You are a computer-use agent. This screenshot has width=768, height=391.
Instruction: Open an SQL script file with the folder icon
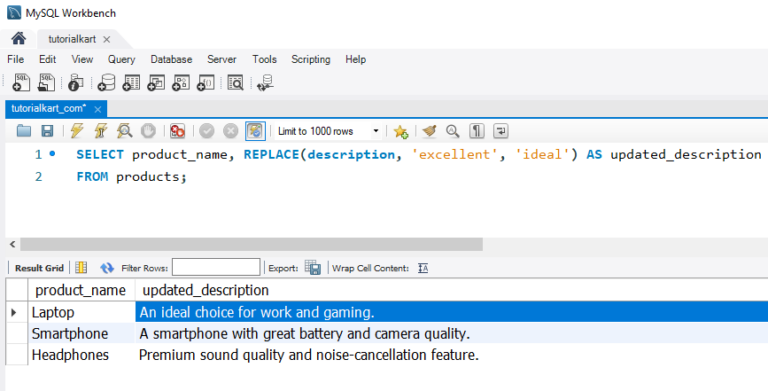(x=24, y=131)
